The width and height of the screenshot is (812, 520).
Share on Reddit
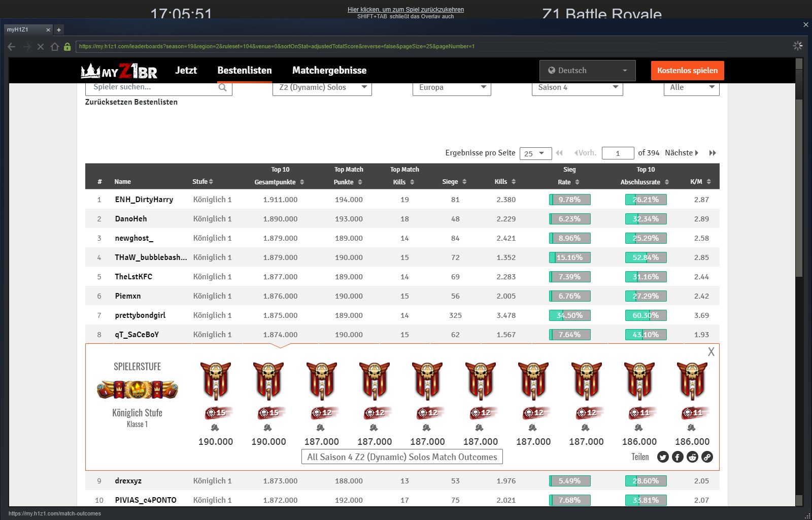point(692,457)
